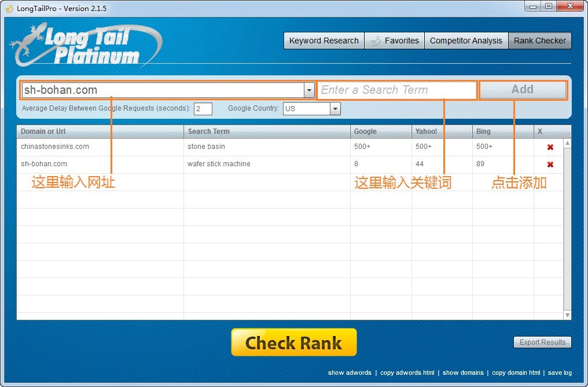Click the Check Rank button
This screenshot has height=387, width=588.
point(293,342)
